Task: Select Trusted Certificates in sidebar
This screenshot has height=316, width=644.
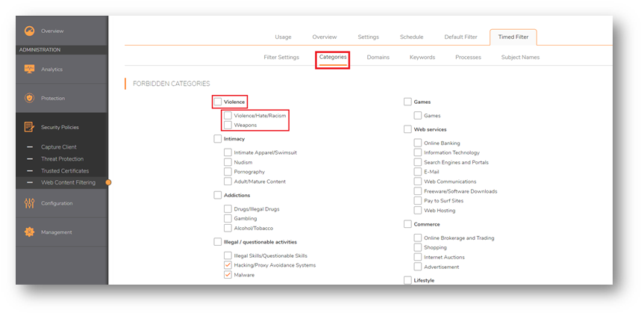Action: pyautogui.click(x=64, y=171)
